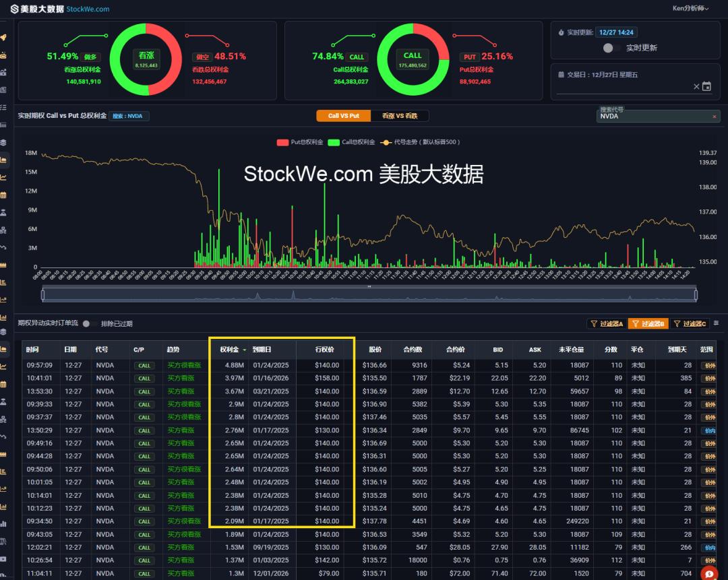Sort by 未平仓量 column header

pyautogui.click(x=571, y=350)
